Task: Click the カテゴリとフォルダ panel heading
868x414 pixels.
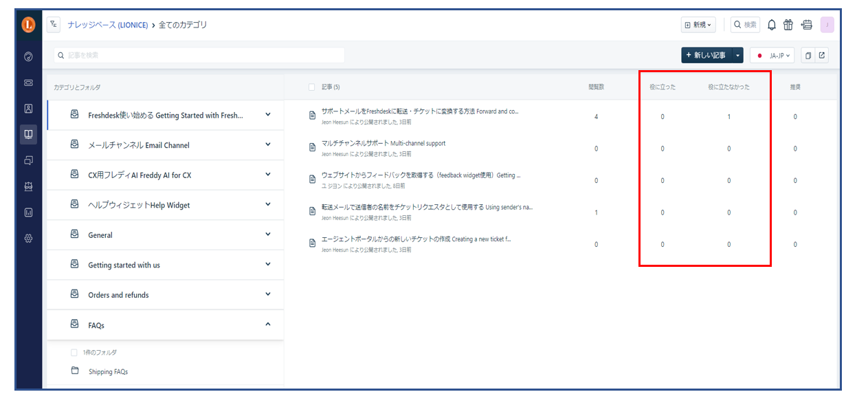Action: (77, 87)
